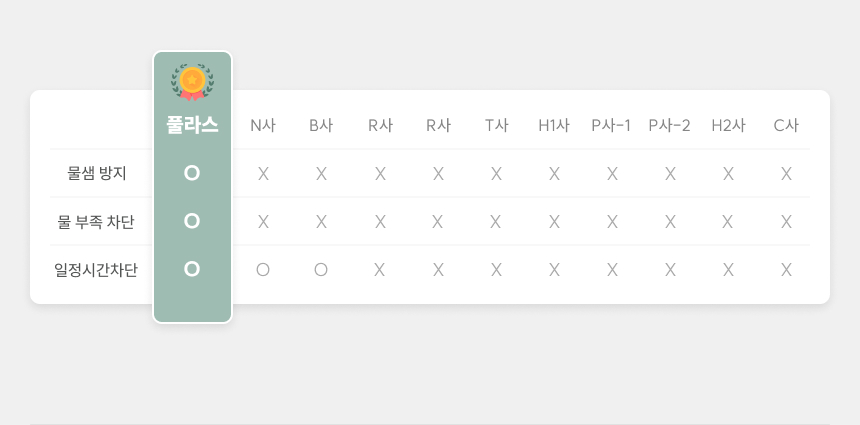Click H1사 X mark in 물샘 방지 row
This screenshot has height=425, width=860.
point(554,174)
